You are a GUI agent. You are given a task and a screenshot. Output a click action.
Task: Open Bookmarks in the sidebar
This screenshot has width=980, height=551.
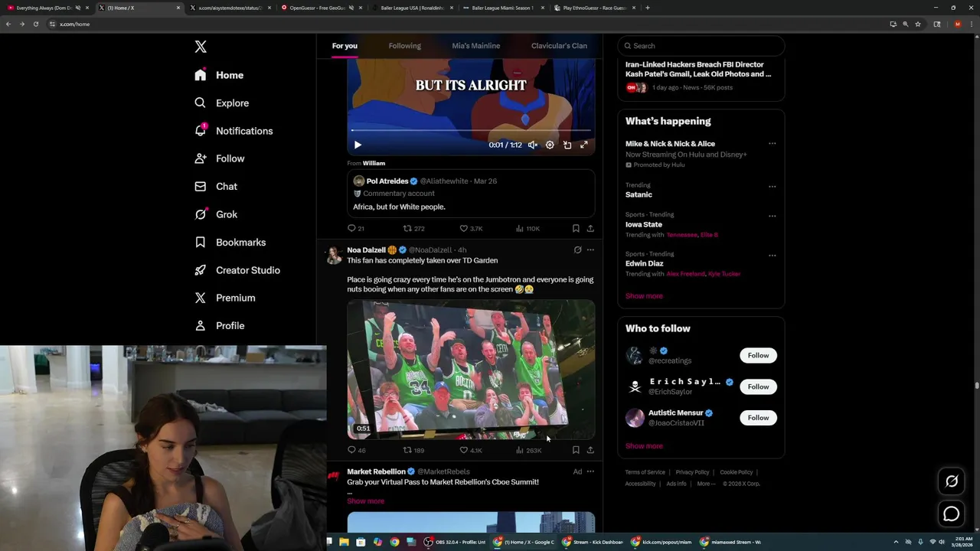[x=230, y=242]
